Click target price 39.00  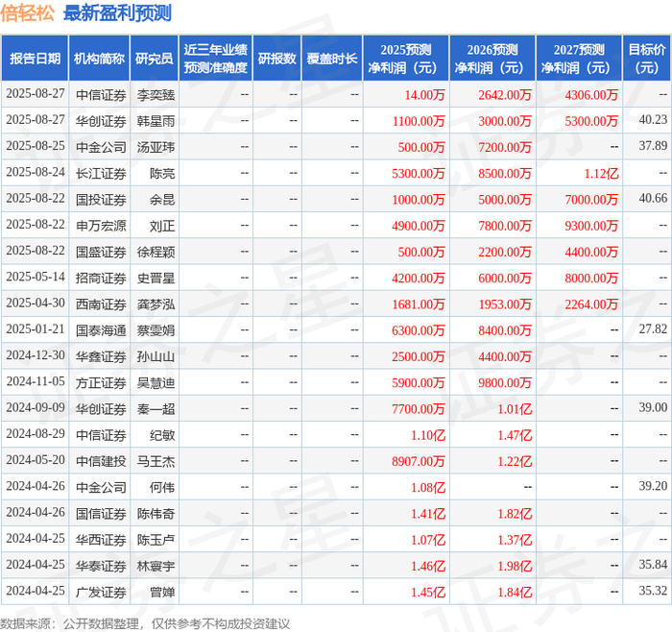tap(653, 407)
